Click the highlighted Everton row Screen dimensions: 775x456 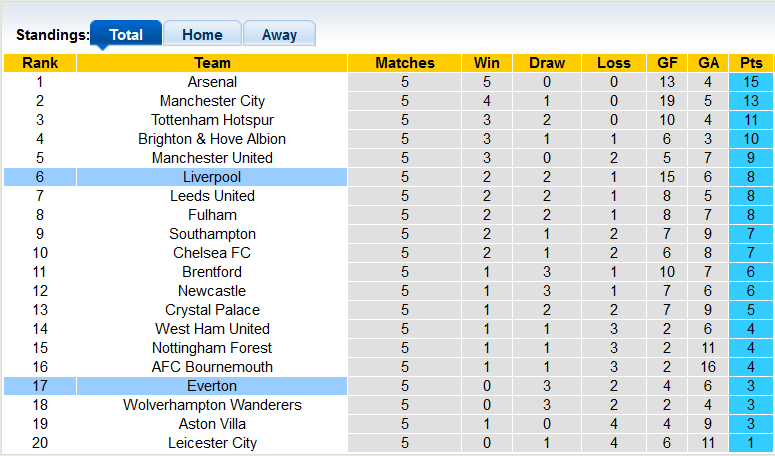coord(212,386)
